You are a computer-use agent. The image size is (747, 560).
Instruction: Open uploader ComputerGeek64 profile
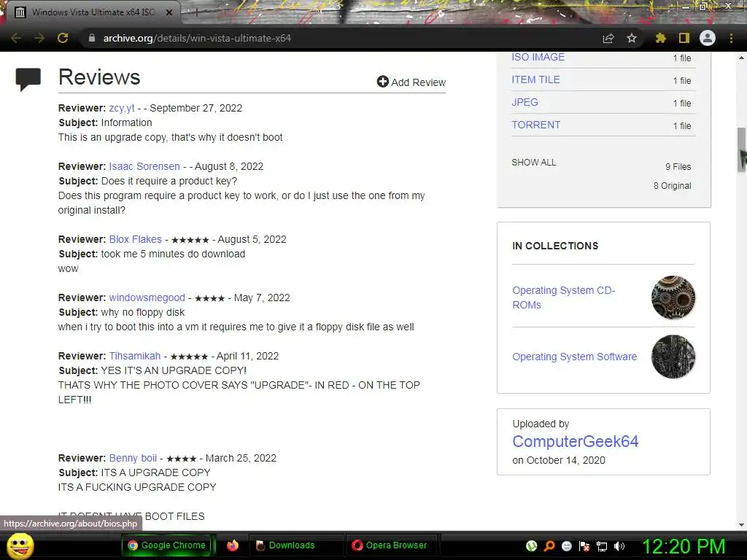click(x=575, y=441)
